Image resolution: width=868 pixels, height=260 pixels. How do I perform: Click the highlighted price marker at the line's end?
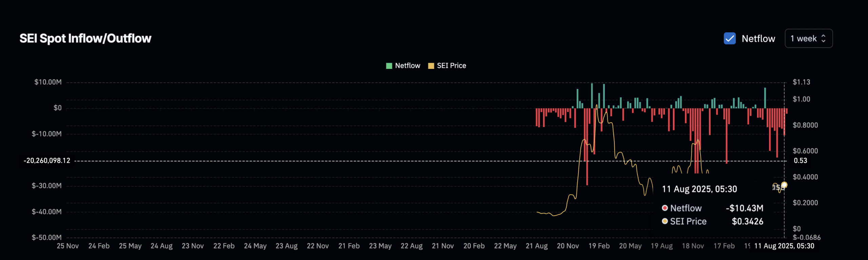[784, 185]
